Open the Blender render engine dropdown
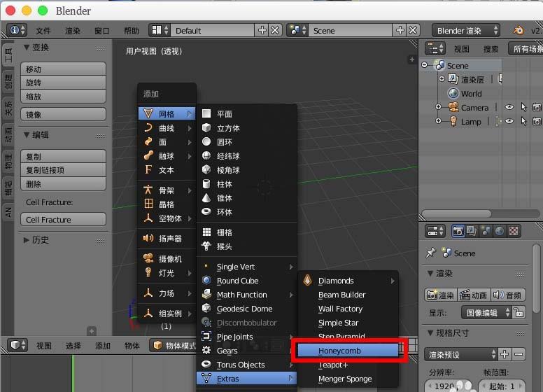 tap(466, 31)
